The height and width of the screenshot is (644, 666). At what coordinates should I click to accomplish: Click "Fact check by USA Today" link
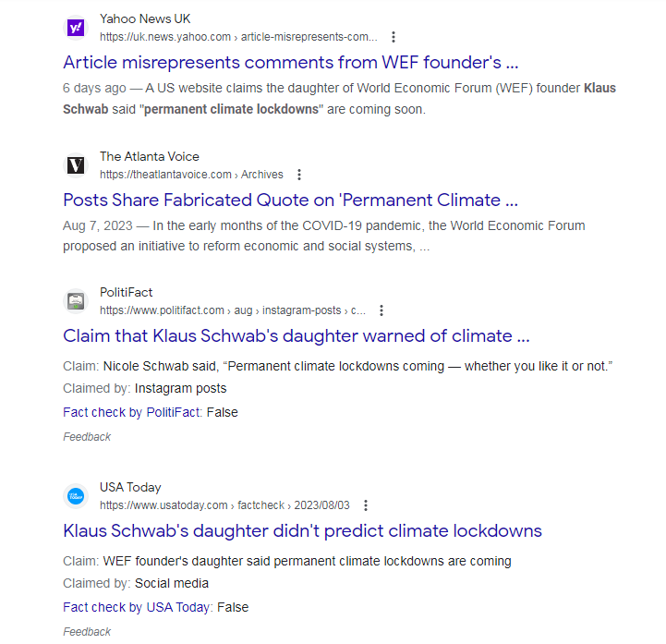tap(137, 607)
